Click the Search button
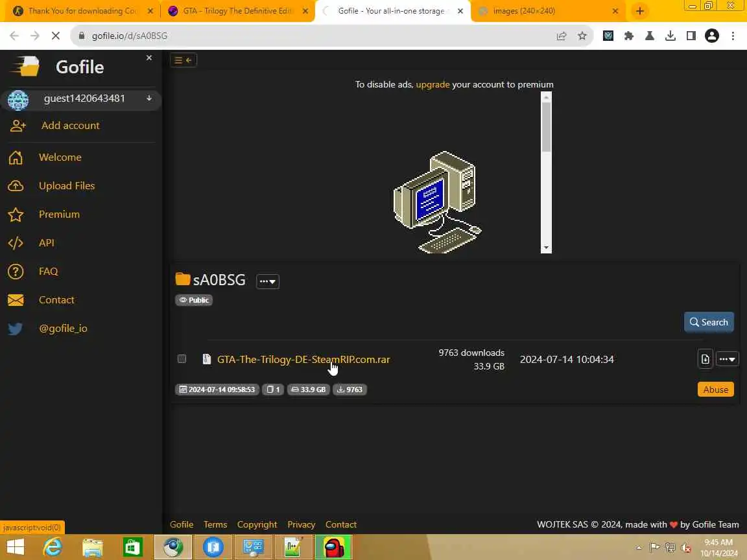The height and width of the screenshot is (560, 747). pos(708,322)
